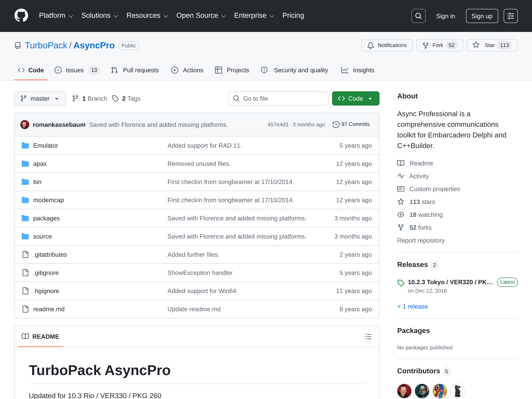Viewport: 532px width, 399px height.
Task: Open 1 Branch link
Action: (x=90, y=98)
